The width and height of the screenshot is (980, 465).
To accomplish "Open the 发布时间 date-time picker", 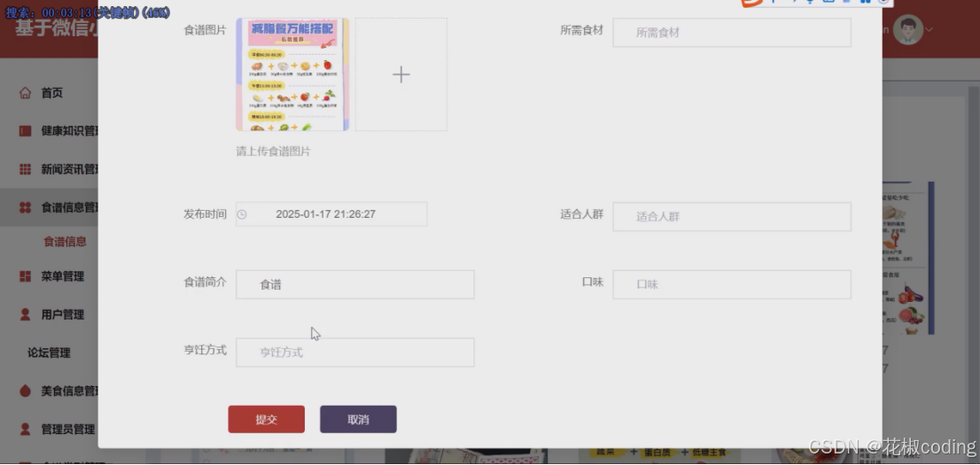I will (331, 214).
